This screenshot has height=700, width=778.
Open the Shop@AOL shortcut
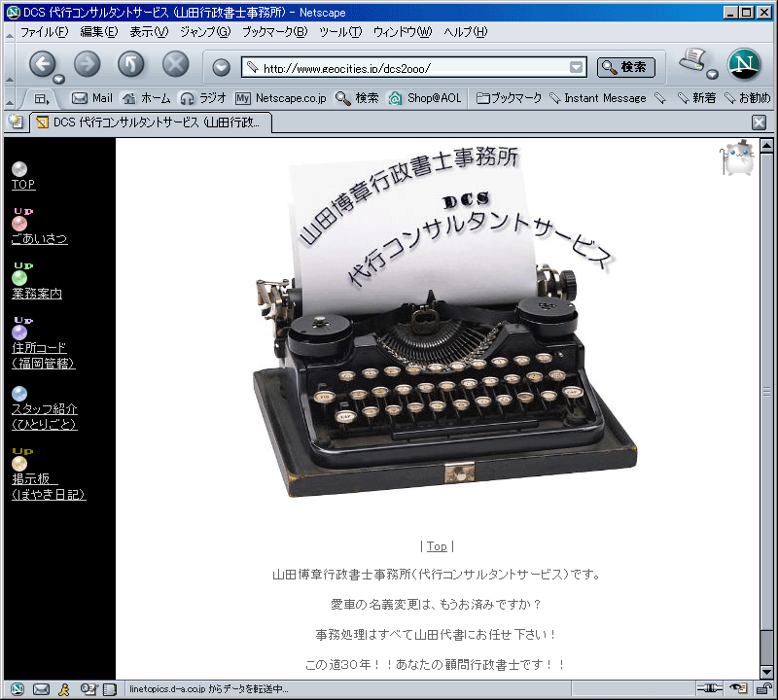(x=425, y=98)
